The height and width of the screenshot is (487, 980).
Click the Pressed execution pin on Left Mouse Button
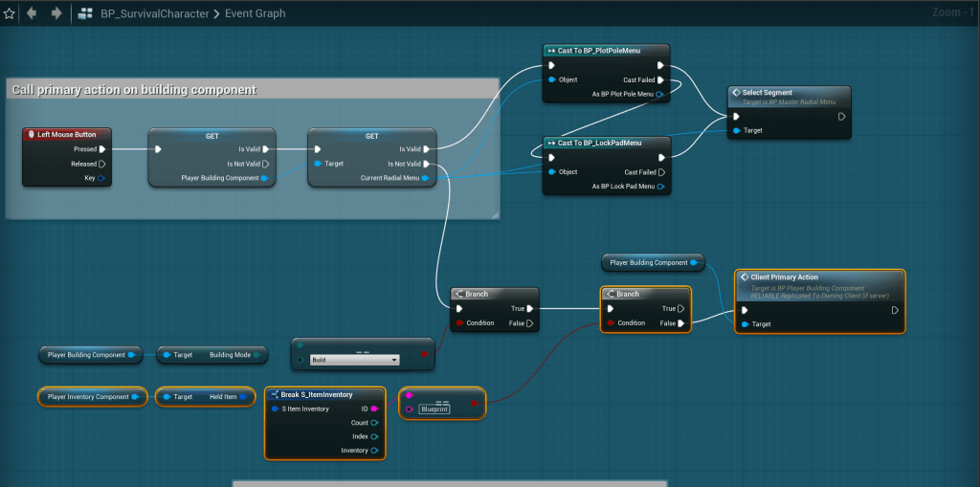(x=102, y=149)
